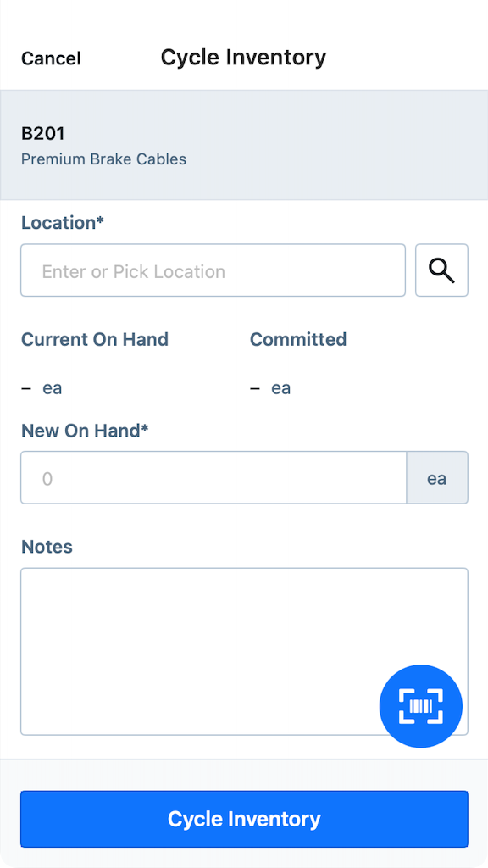Click the ea unit under Current On Hand

[x=52, y=387]
